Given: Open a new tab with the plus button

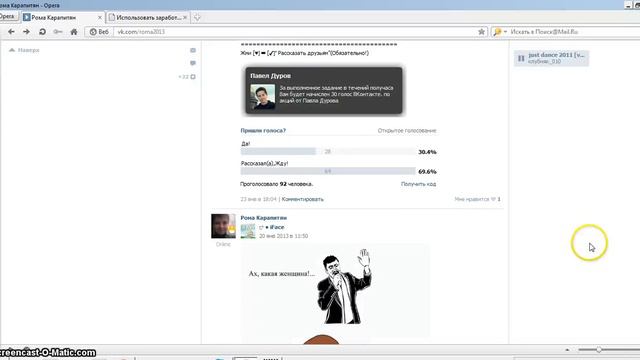Looking at the screenshot, I should pyautogui.click(x=197, y=18).
